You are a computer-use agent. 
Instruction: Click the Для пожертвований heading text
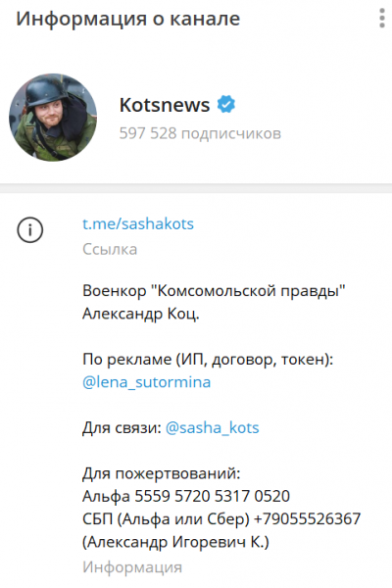pos(162,473)
